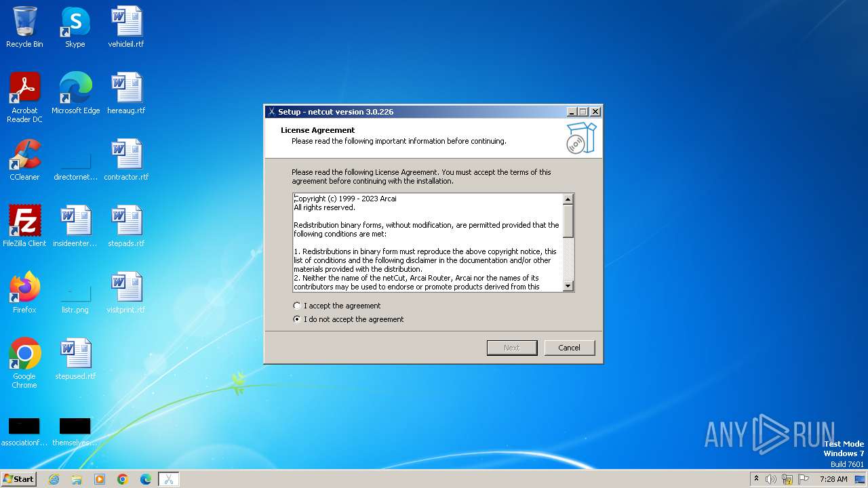Open the media player taskbar icon
This screenshot has height=488, width=868.
100,479
